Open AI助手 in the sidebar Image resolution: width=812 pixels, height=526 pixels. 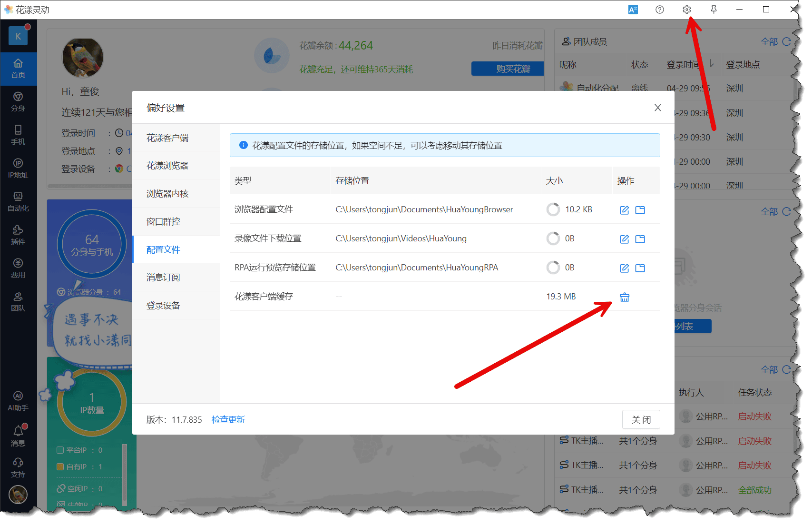pos(18,401)
